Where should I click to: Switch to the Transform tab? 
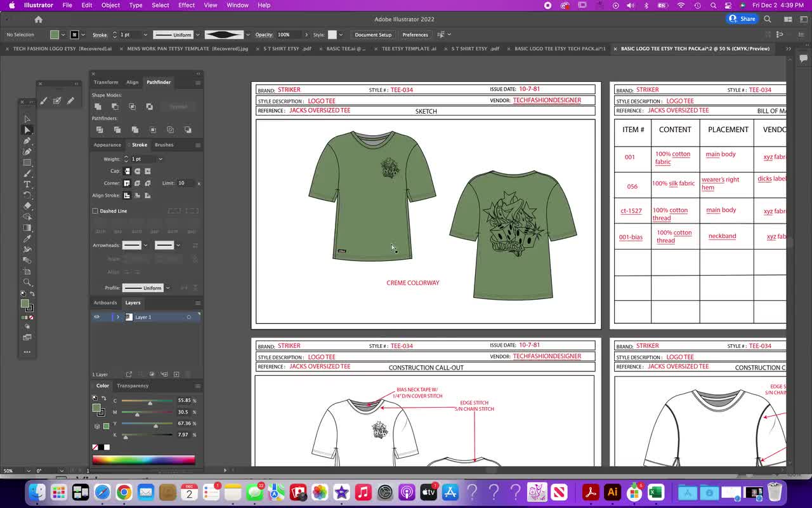(106, 82)
